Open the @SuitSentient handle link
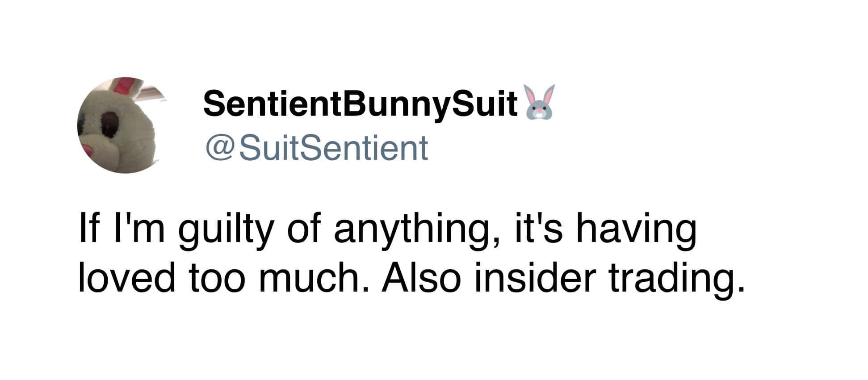 (x=317, y=148)
